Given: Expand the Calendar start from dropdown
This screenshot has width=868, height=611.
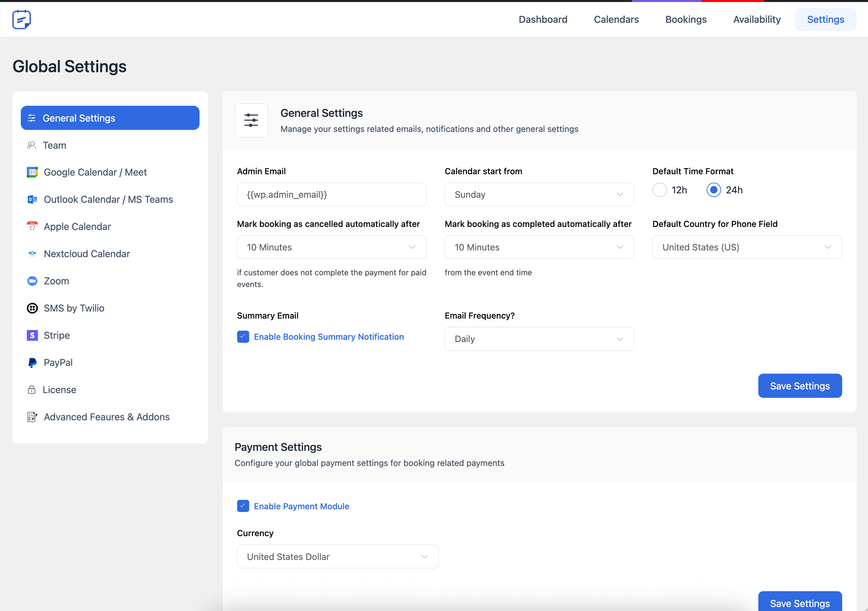Looking at the screenshot, I should tap(539, 194).
